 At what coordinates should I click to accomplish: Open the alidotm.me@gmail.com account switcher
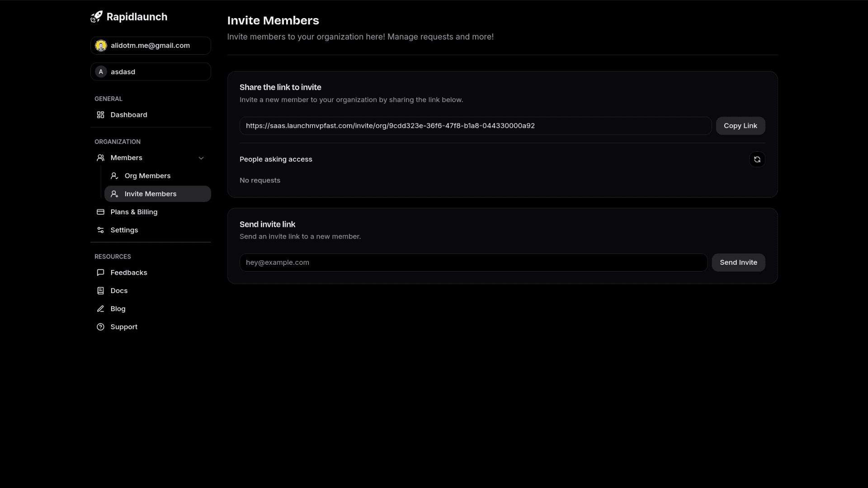pos(151,46)
